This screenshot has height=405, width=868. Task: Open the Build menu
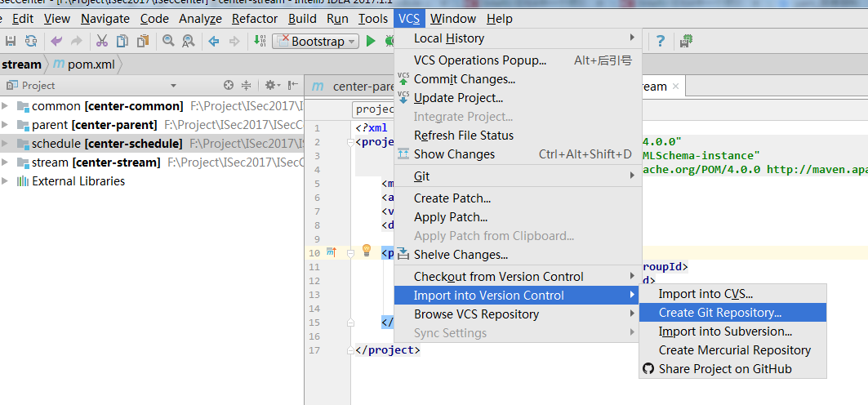[x=302, y=19]
